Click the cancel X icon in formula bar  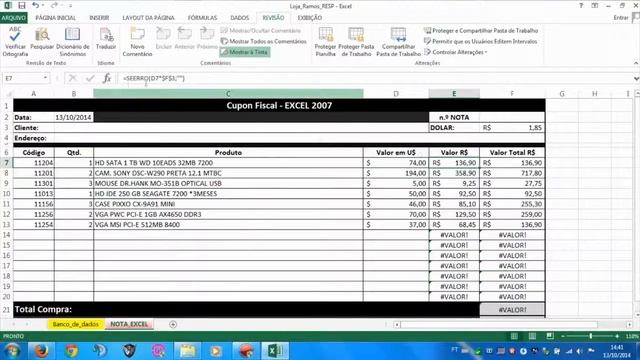click(x=73, y=78)
